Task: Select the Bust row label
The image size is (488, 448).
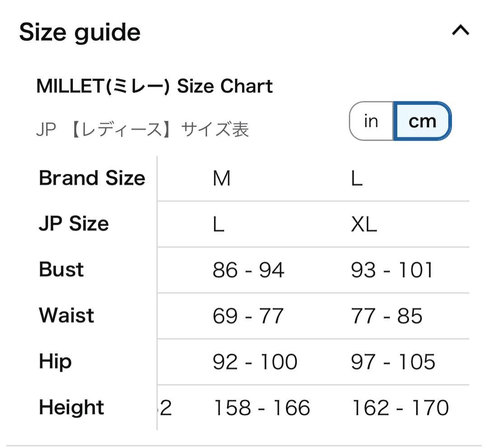Action: tap(61, 269)
